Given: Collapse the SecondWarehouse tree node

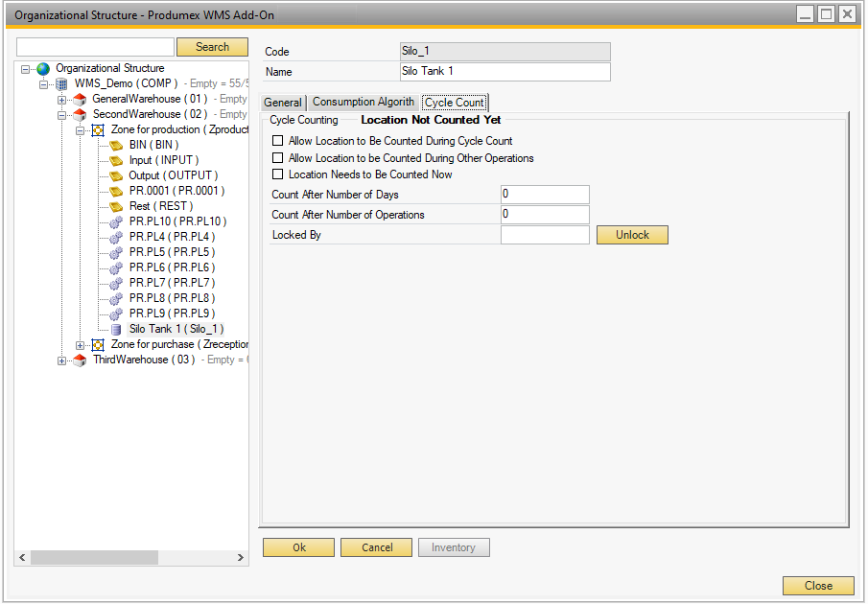Looking at the screenshot, I should (x=62, y=115).
